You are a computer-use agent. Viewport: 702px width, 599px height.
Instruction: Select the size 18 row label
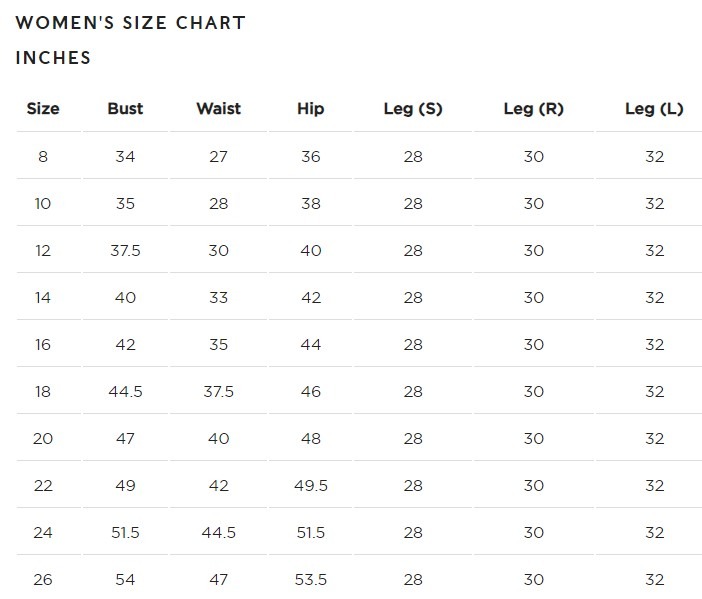point(43,392)
